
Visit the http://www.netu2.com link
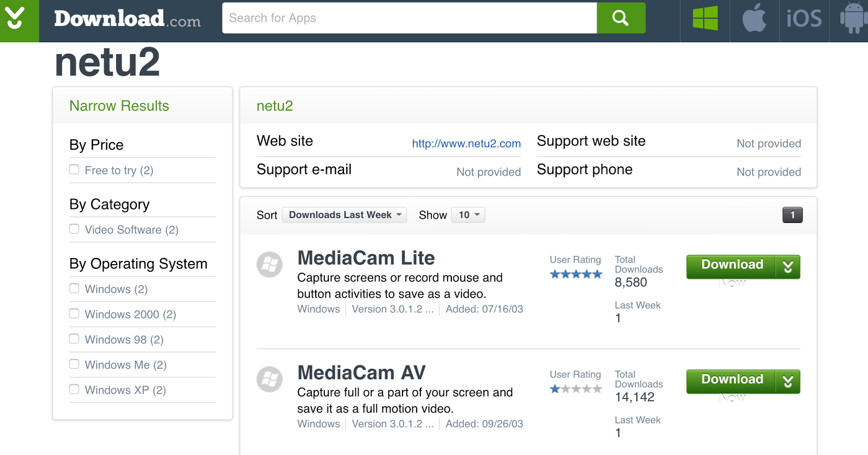(466, 144)
